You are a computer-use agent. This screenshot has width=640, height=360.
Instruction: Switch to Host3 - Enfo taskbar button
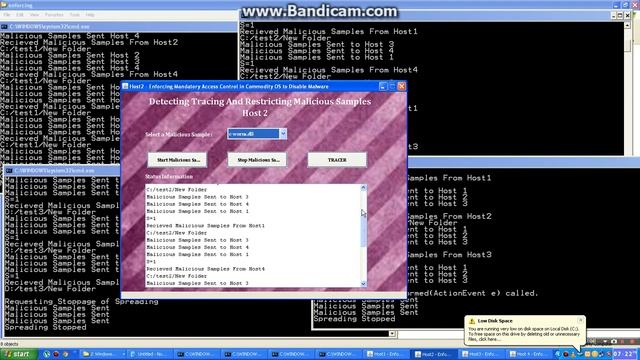[481, 354]
